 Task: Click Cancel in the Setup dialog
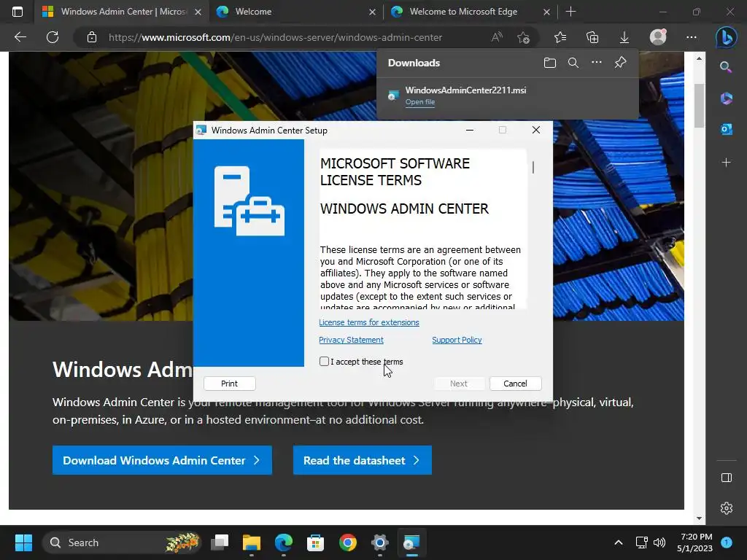click(x=515, y=384)
